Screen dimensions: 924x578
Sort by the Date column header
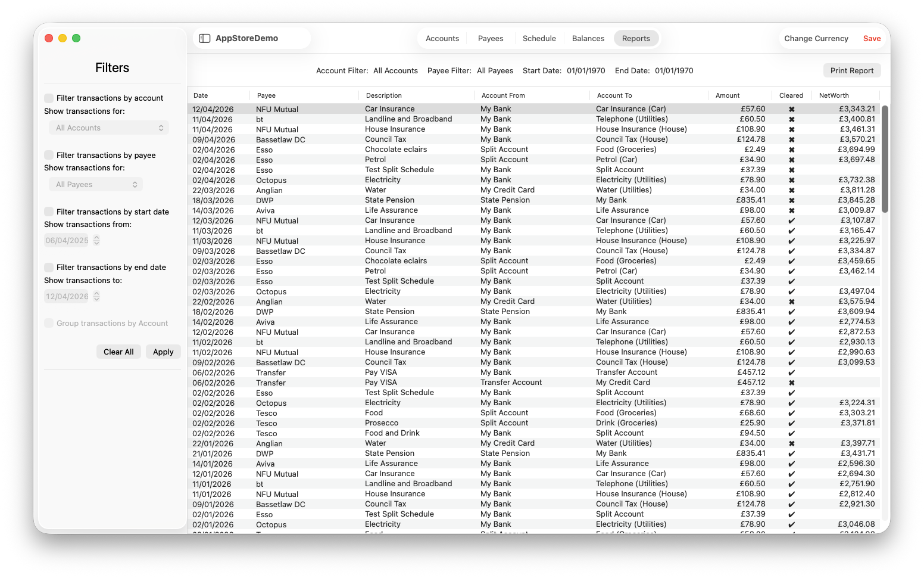pyautogui.click(x=218, y=95)
